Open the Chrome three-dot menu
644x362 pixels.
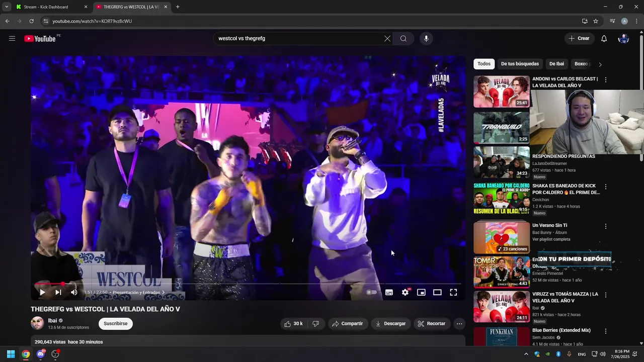tap(636, 21)
